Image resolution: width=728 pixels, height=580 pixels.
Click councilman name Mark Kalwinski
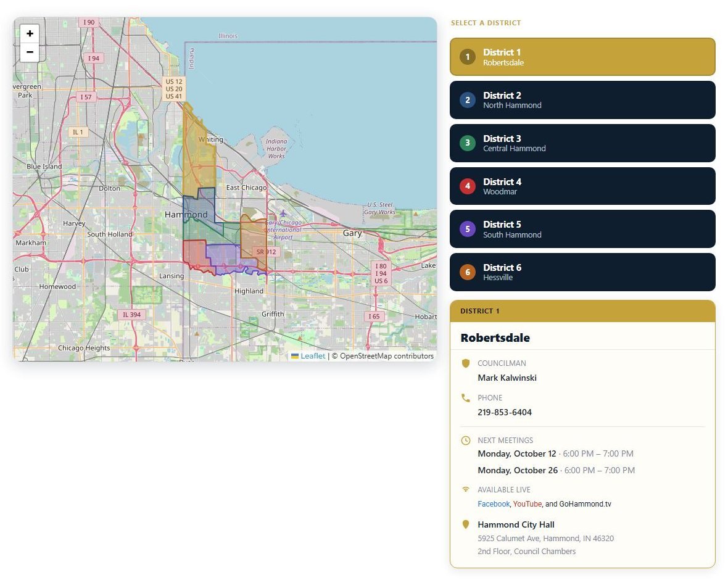[x=507, y=378]
